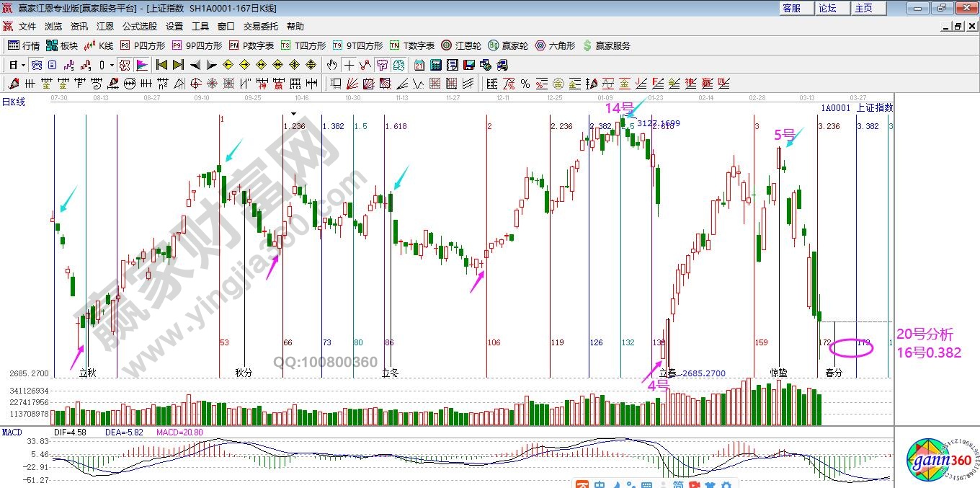Jump to first bar with skip-start icon
This screenshot has width=980, height=488.
tap(162, 65)
